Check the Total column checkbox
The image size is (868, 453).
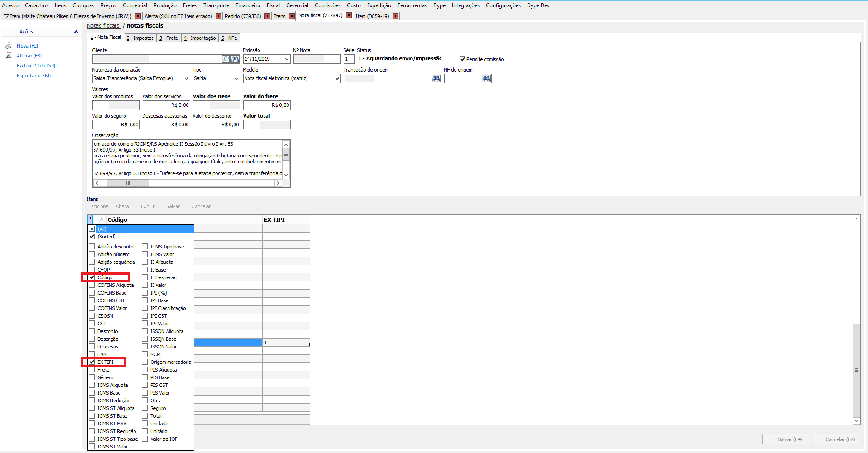tap(145, 416)
